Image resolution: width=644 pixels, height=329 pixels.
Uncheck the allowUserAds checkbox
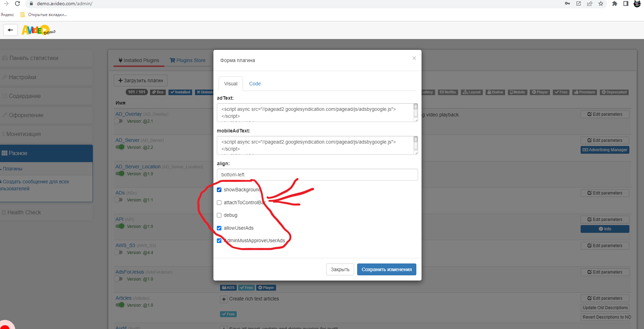coord(219,228)
